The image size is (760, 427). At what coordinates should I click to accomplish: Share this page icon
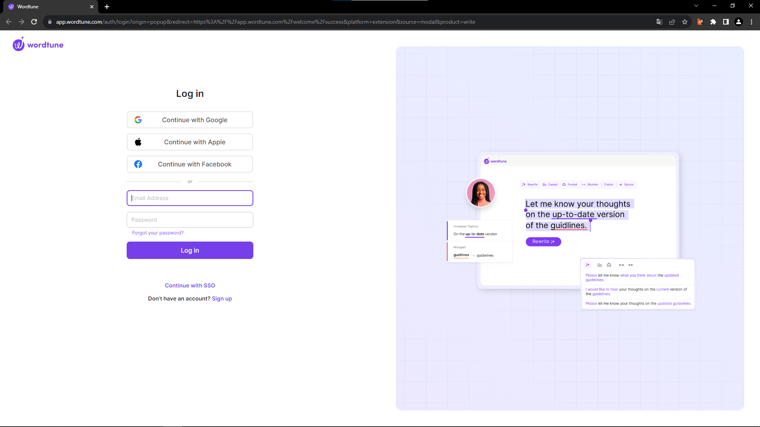pyautogui.click(x=672, y=22)
